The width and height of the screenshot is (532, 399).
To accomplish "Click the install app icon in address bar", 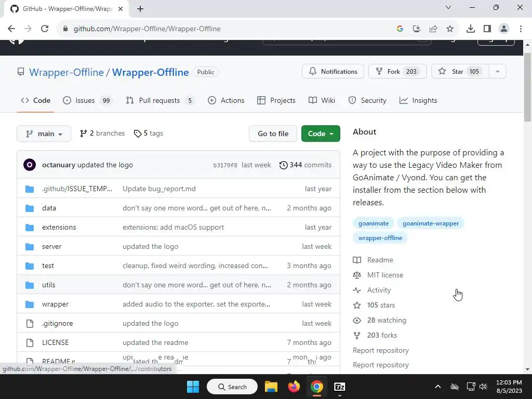I will pyautogui.click(x=417, y=29).
